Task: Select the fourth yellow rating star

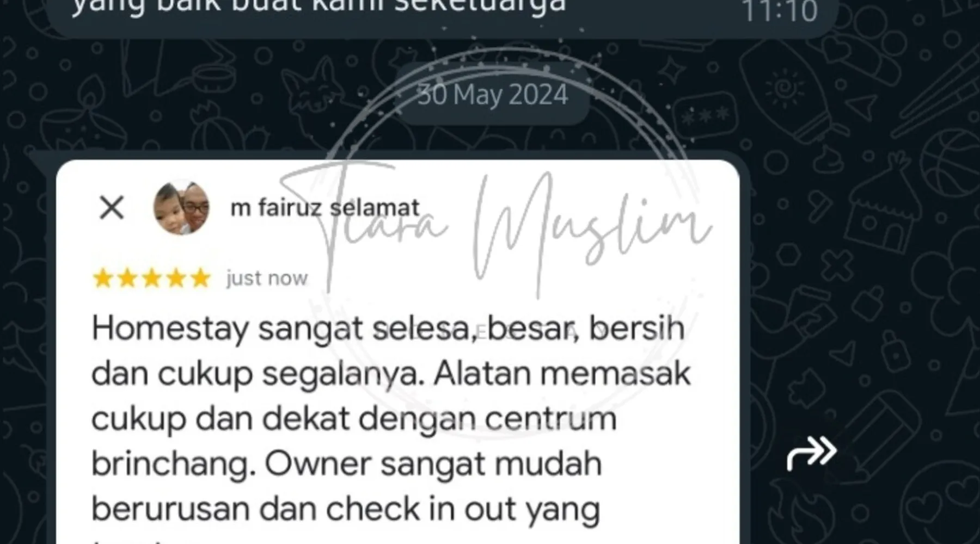Action: pyautogui.click(x=176, y=278)
